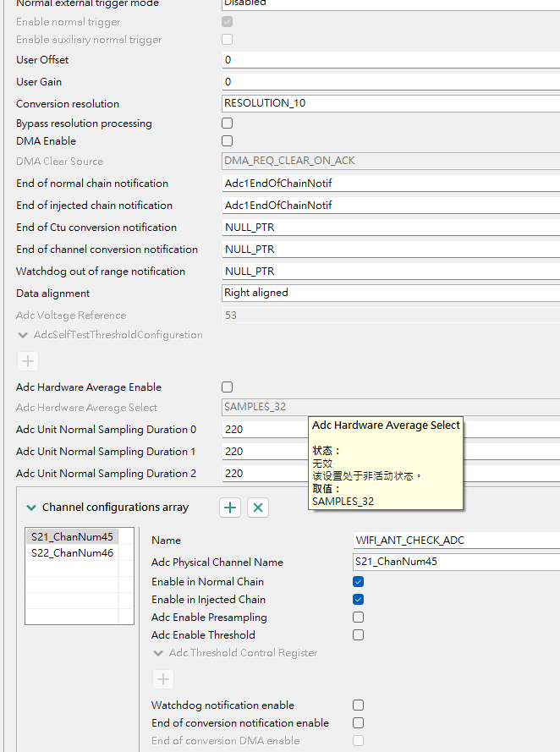Toggle End of conversion notification enable
560x752 pixels.
pyautogui.click(x=358, y=722)
